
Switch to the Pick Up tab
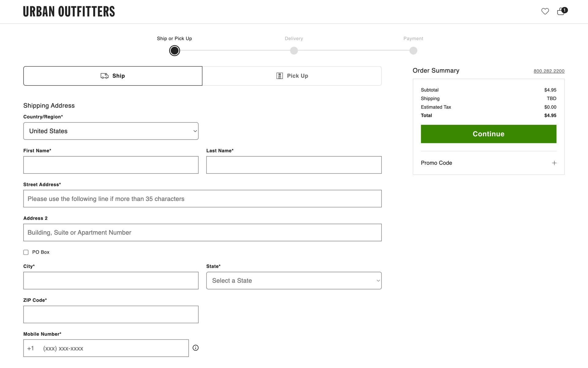point(292,76)
